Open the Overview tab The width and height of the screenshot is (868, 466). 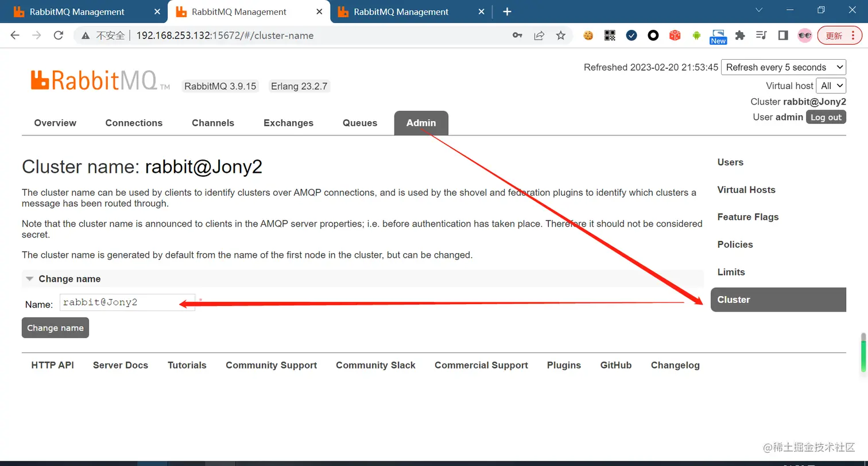55,123
